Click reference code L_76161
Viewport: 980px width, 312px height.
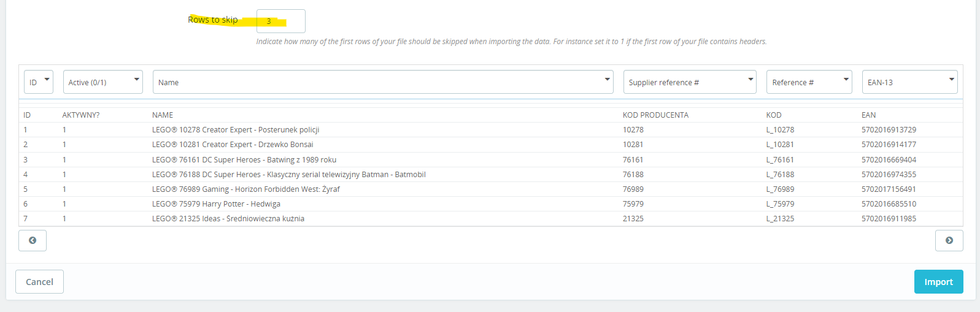point(780,160)
